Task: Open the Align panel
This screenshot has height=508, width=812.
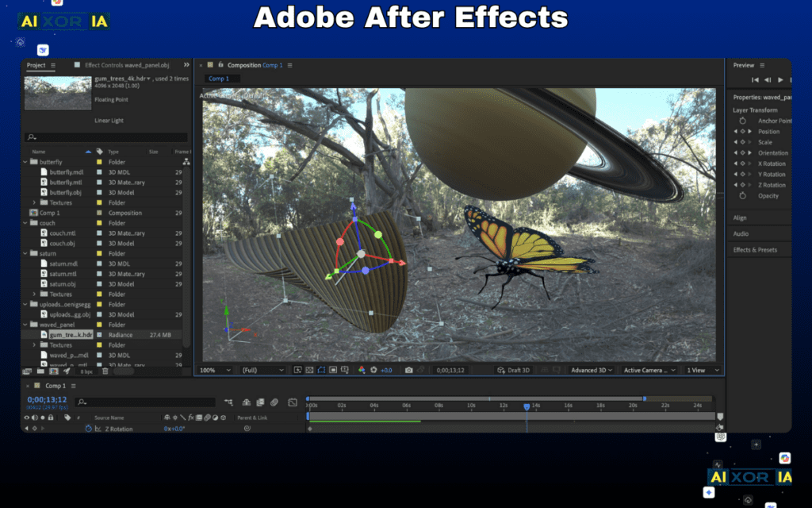Action: click(x=739, y=218)
